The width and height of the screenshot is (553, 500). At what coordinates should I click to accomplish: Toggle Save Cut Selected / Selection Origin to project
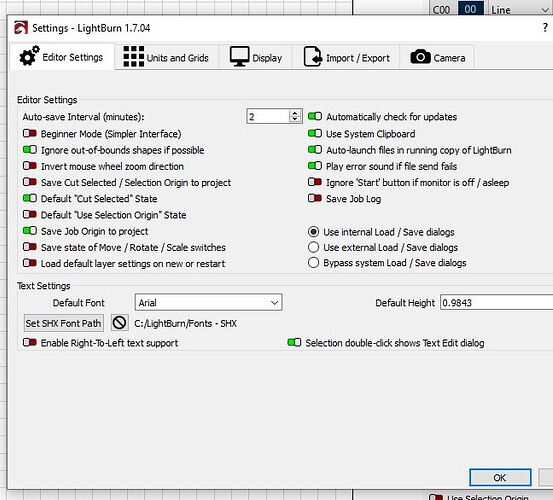30,182
